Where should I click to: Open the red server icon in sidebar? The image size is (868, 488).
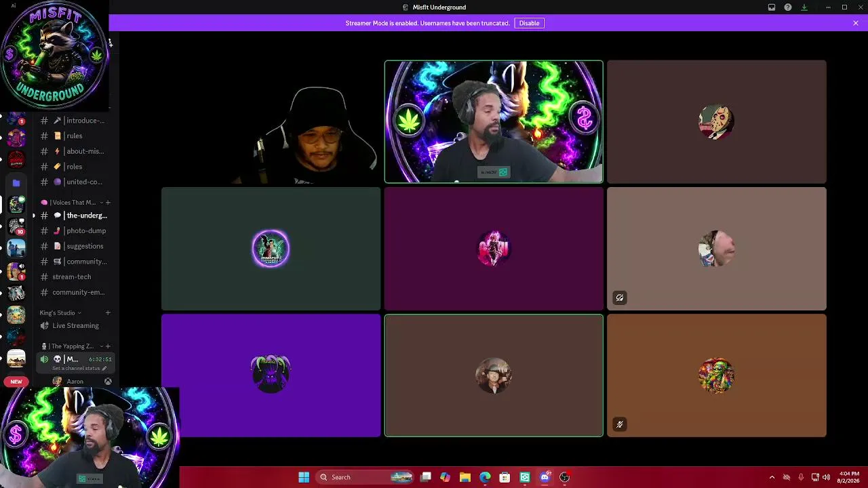coord(16,161)
